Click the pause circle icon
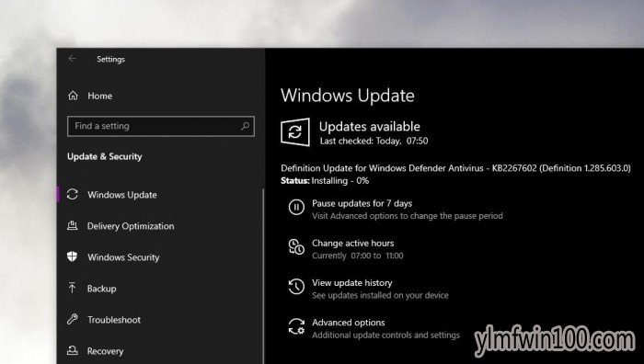Screen dimensions: 644x364 point(296,207)
